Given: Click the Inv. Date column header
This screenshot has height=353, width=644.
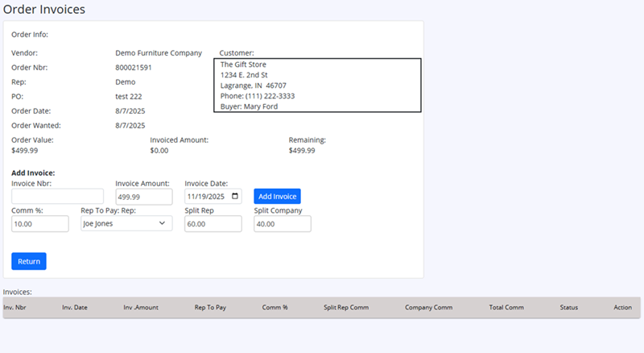Looking at the screenshot, I should 75,308.
